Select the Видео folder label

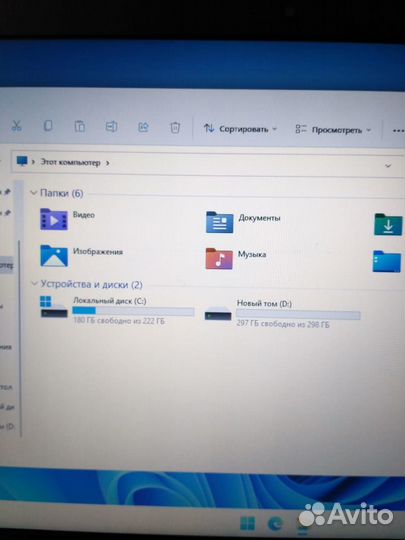click(x=84, y=215)
